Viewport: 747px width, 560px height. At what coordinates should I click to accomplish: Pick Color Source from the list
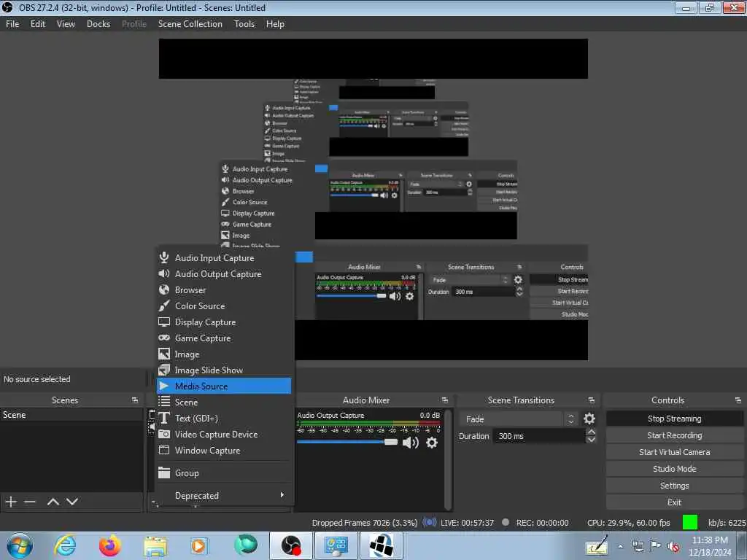[x=224, y=306]
